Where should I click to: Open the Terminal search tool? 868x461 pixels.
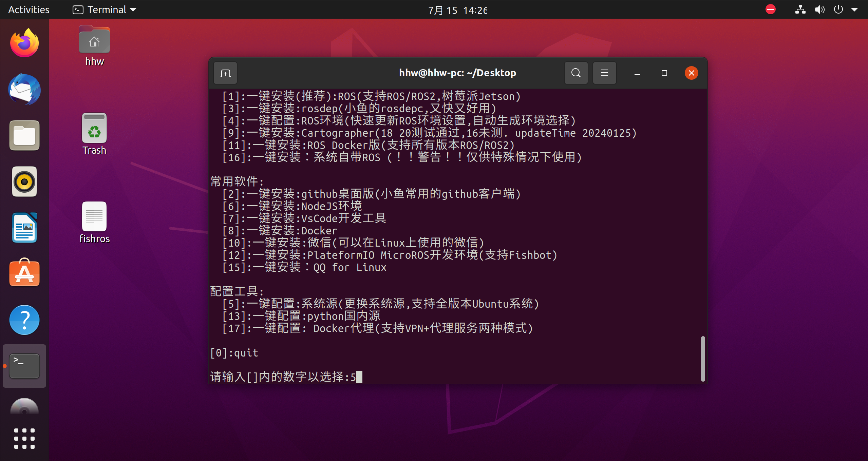click(576, 73)
